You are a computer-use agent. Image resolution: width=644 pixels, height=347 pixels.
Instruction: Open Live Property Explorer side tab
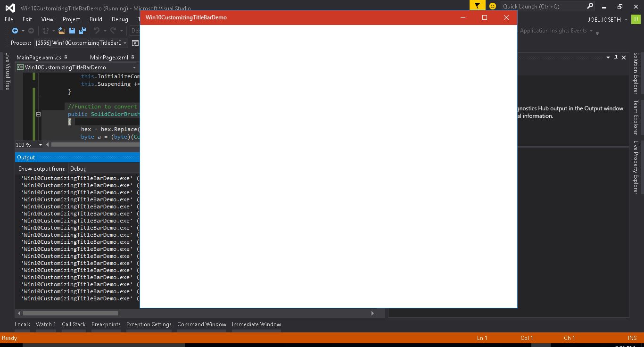pyautogui.click(x=636, y=167)
